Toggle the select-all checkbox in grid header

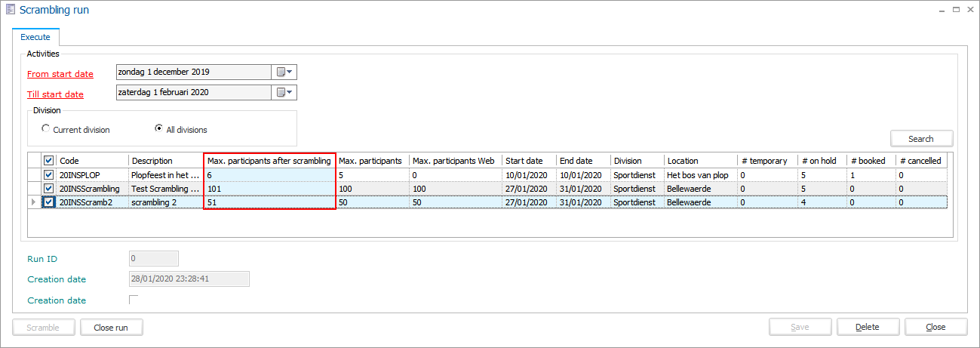pos(49,161)
